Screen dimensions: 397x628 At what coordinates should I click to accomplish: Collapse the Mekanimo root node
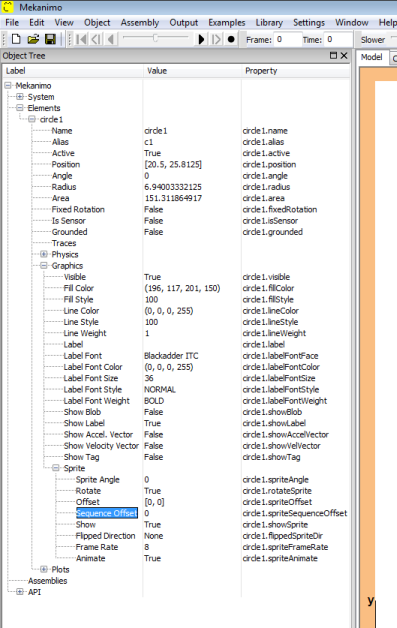click(x=8, y=85)
